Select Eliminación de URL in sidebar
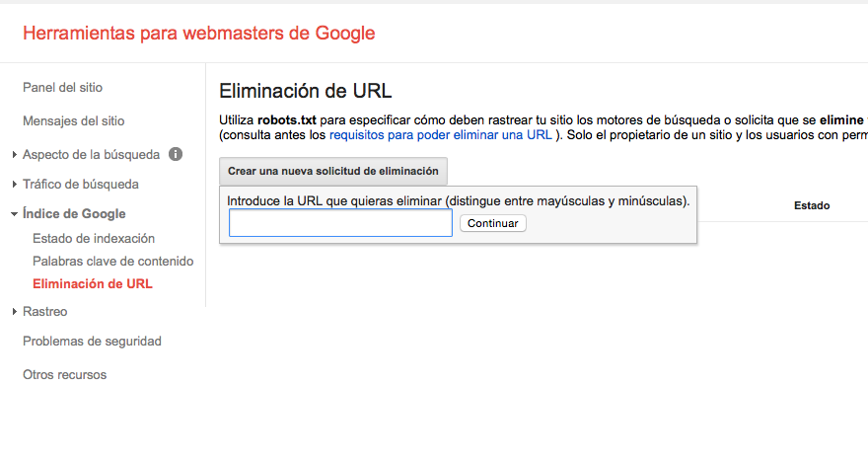The image size is (868, 462). click(93, 283)
